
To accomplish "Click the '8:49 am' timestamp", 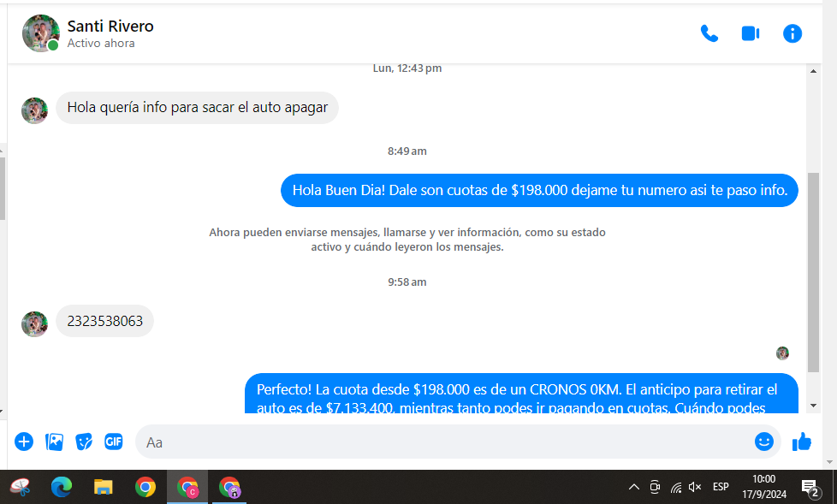I will [407, 151].
